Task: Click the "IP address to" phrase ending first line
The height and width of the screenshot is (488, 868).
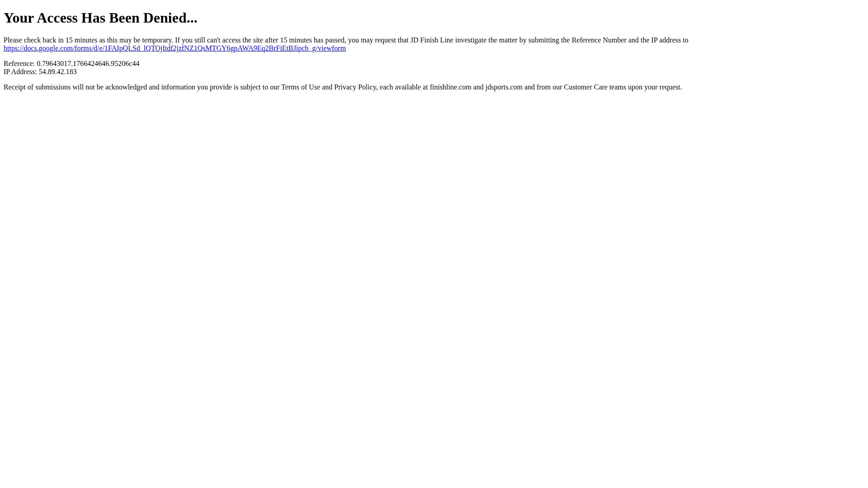Action: [x=670, y=40]
